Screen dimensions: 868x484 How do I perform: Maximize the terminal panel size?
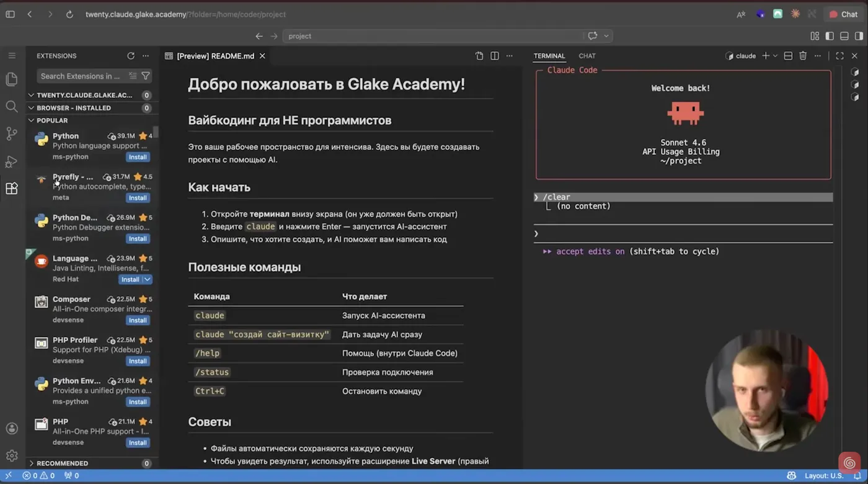[x=839, y=56]
